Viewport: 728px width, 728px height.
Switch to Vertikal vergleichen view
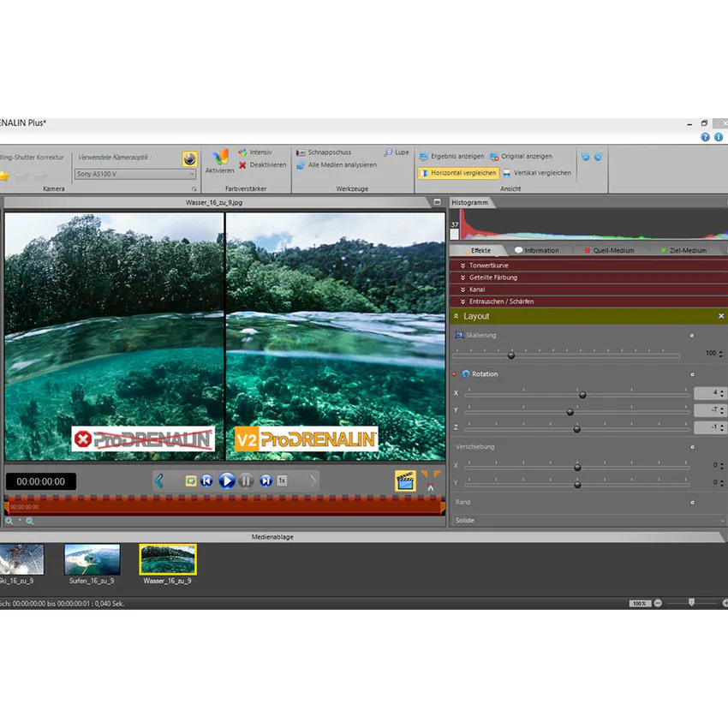[x=537, y=173]
